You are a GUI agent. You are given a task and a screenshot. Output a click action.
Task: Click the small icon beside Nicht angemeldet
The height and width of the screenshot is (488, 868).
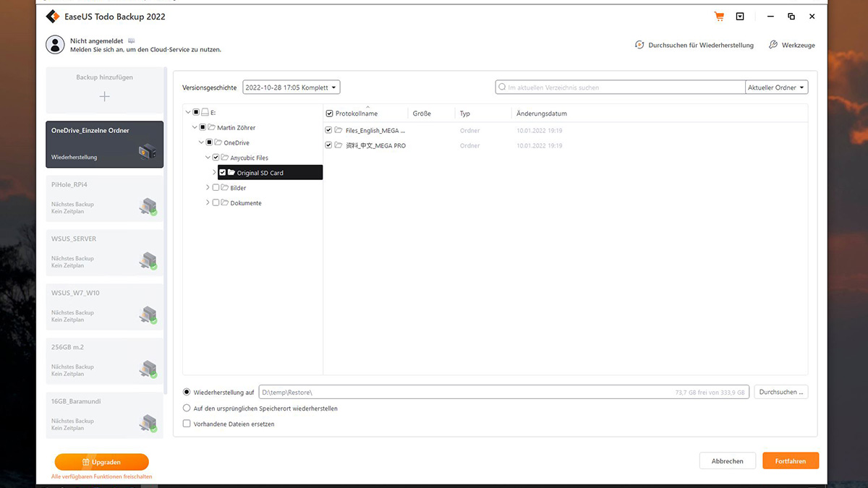pyautogui.click(x=131, y=41)
